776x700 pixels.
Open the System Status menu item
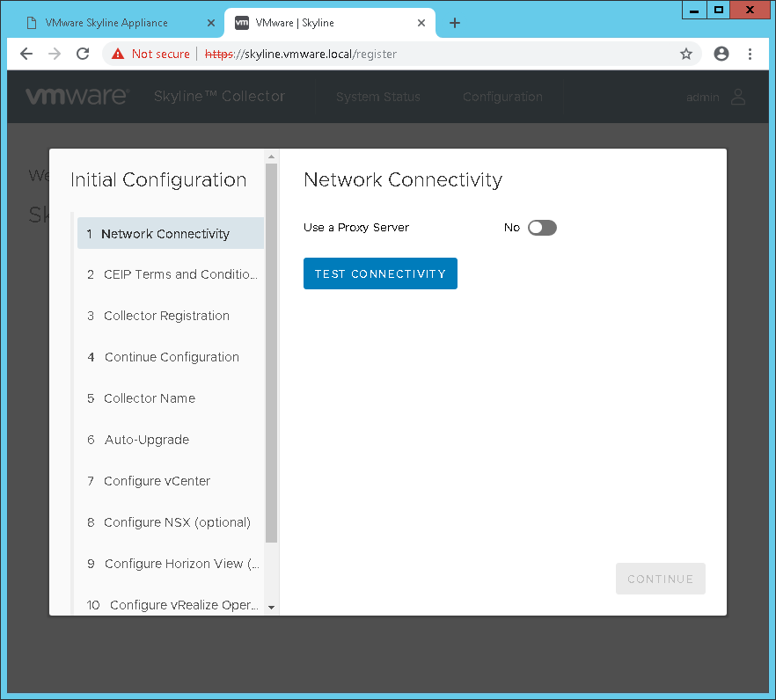click(x=378, y=97)
